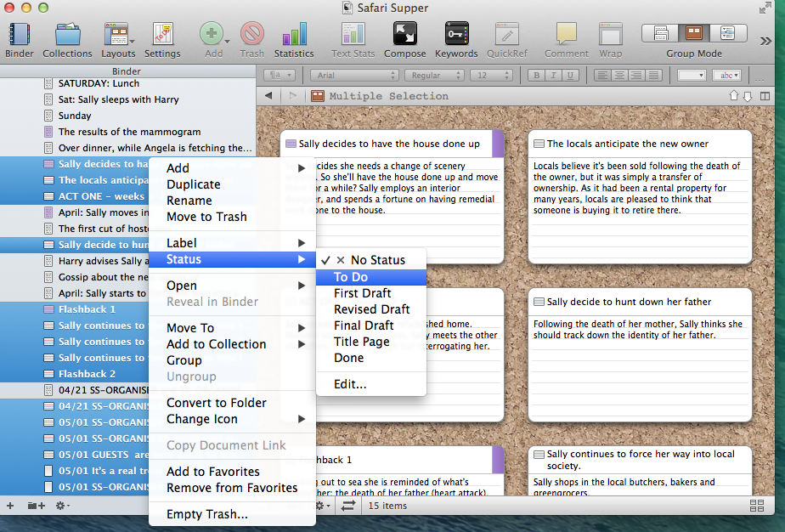Image resolution: width=785 pixels, height=532 pixels.
Task: Click the QuickRef toolbar icon
Action: (507, 40)
